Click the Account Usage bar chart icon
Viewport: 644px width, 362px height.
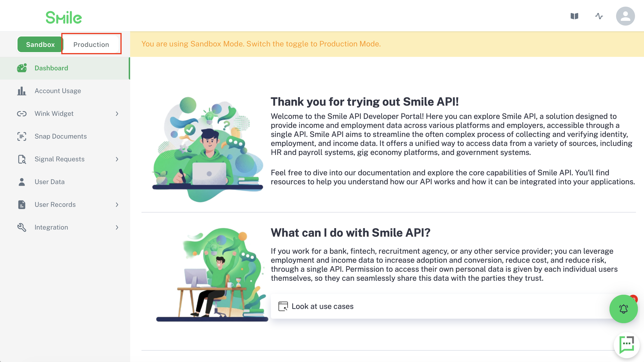pyautogui.click(x=22, y=91)
